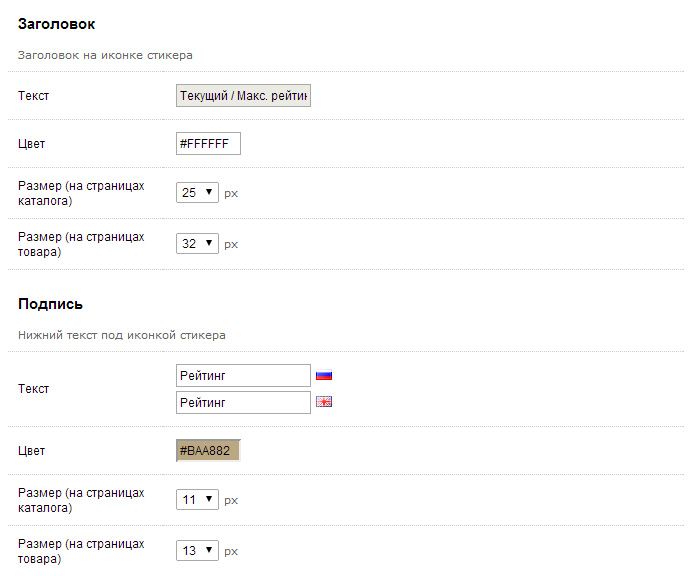Image resolution: width=692 pixels, height=576 pixels.
Task: Click the British flag icon beside caption text
Action: click(x=323, y=402)
